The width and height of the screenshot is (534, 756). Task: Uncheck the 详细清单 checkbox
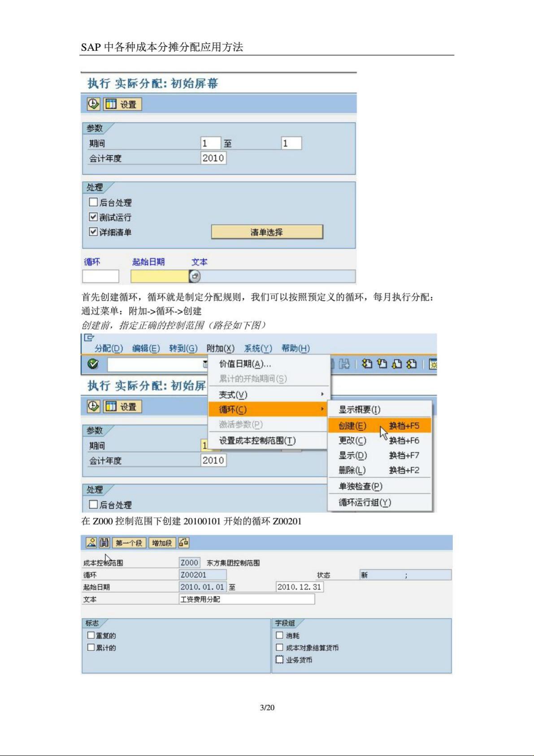93,232
